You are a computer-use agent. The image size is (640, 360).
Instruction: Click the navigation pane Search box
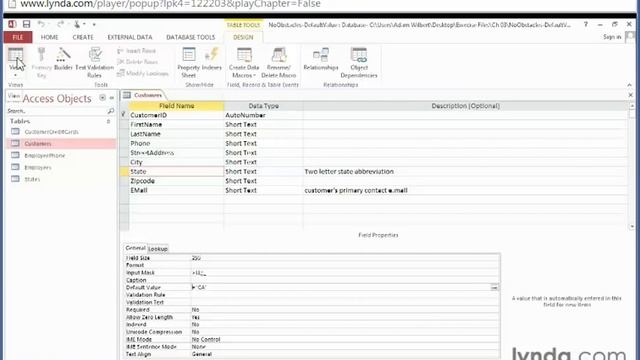[x=57, y=111]
